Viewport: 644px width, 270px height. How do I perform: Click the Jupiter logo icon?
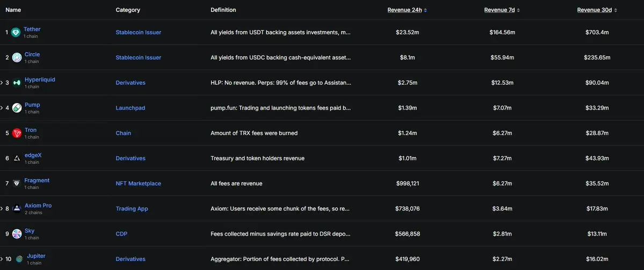pyautogui.click(x=19, y=259)
